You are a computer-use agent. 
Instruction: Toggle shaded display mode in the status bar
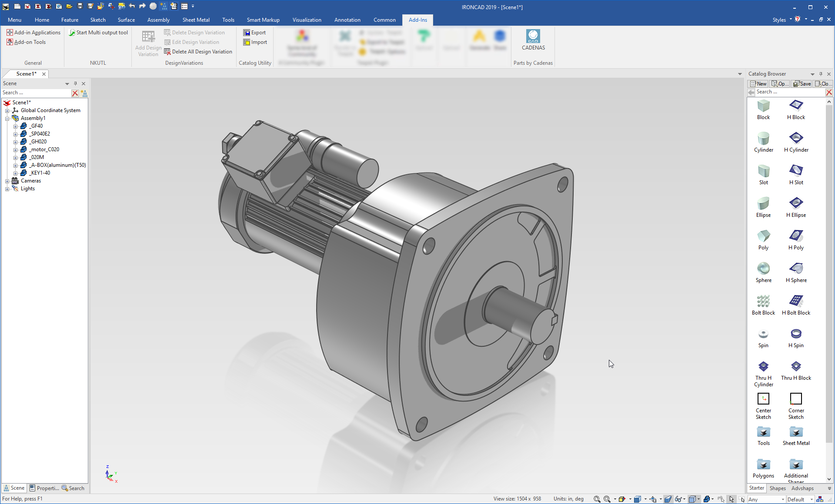coord(668,499)
